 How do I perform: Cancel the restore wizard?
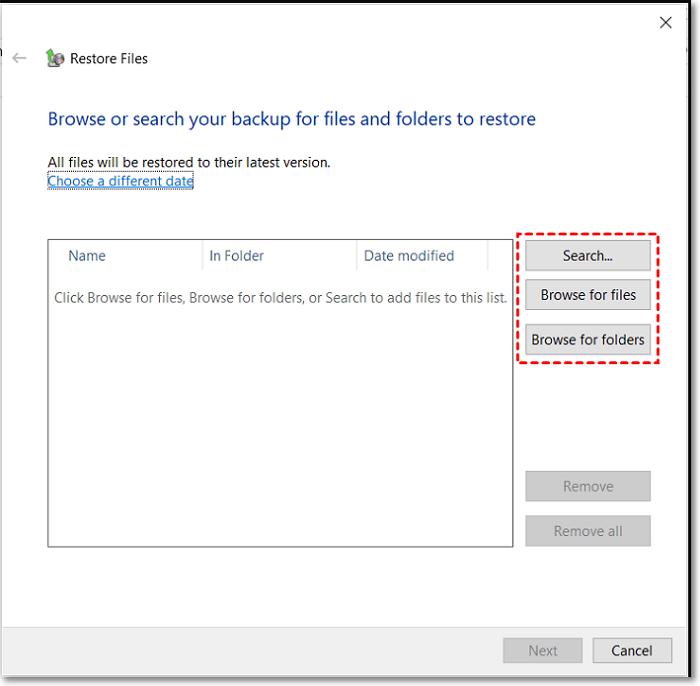pyautogui.click(x=632, y=651)
